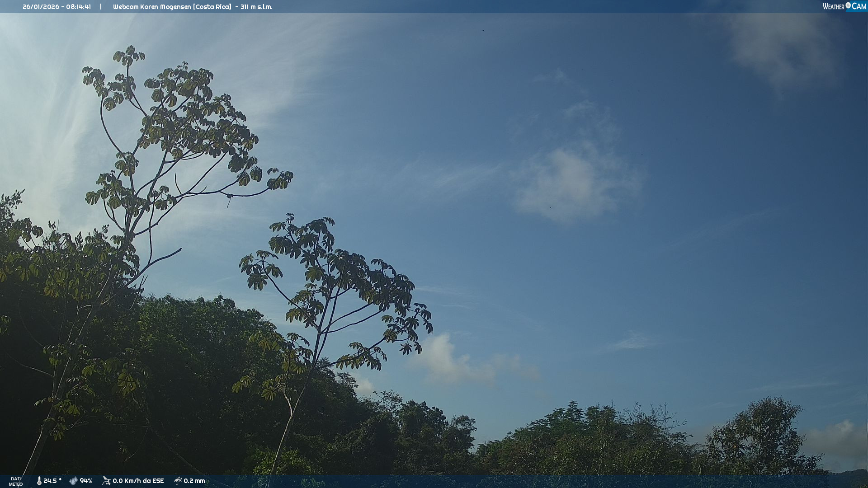
Task: Click the Webcam Karen Mogensen title
Action: coord(152,7)
